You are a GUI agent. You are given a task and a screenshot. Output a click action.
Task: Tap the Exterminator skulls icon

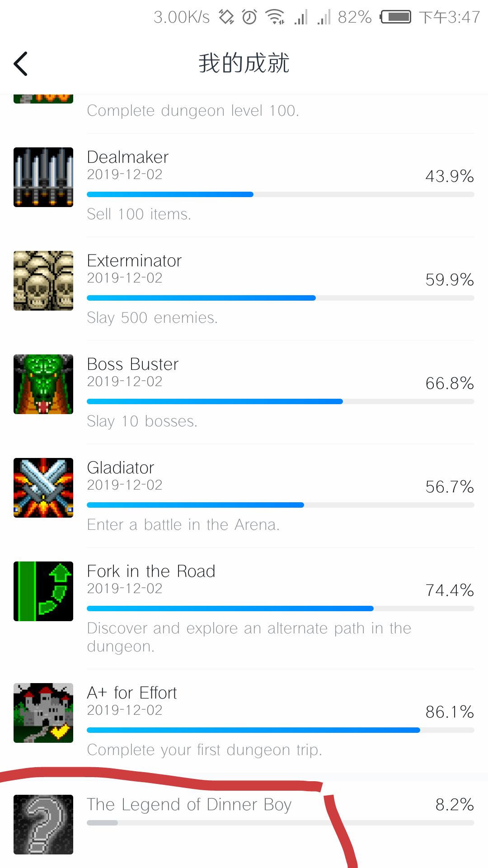(43, 281)
